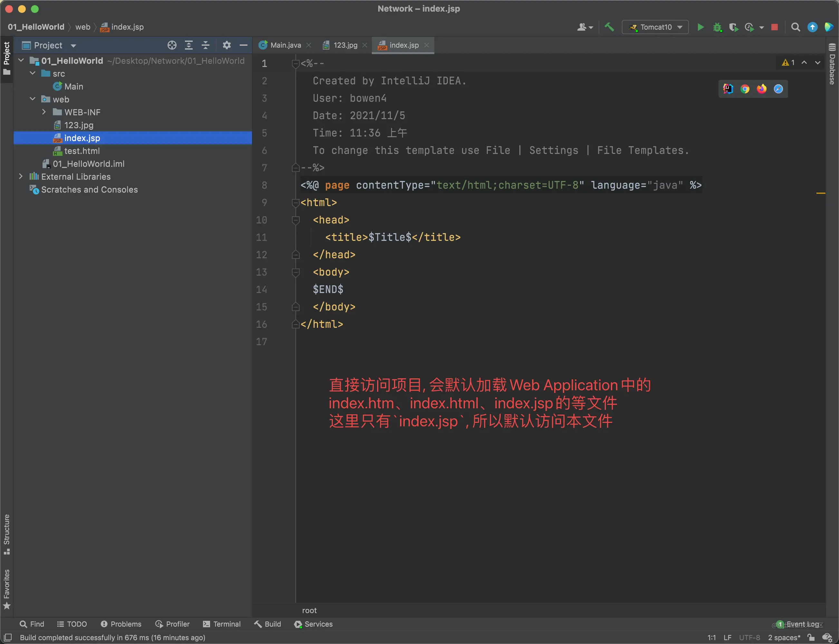Screen dimensions: 839x644
Task: Open the Find tool window
Action: (x=32, y=624)
